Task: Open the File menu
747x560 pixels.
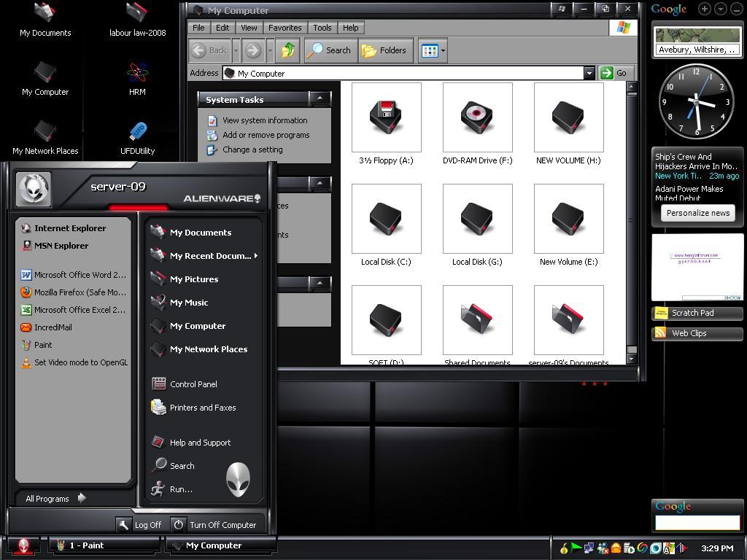Action: (x=198, y=28)
